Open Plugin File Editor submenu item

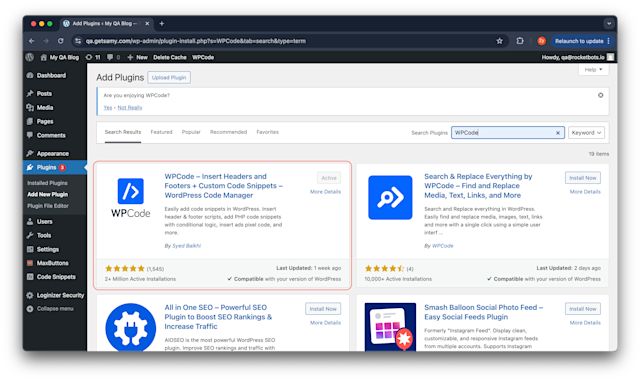pos(48,206)
